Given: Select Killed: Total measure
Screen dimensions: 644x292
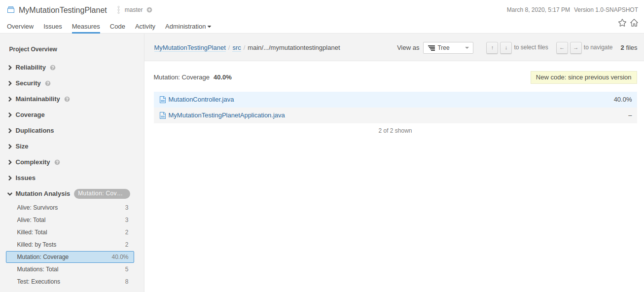Looking at the screenshot, I should [70, 232].
